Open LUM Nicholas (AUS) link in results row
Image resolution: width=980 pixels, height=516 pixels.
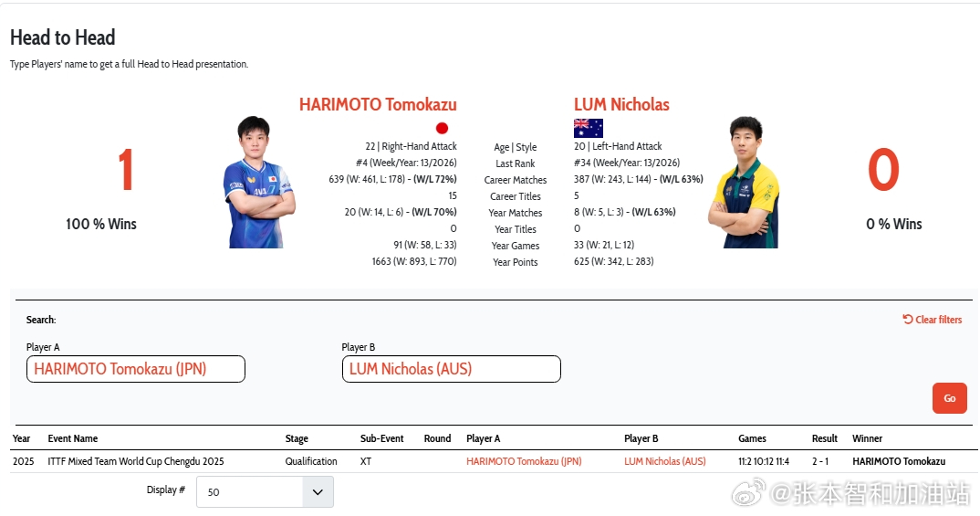(x=665, y=461)
